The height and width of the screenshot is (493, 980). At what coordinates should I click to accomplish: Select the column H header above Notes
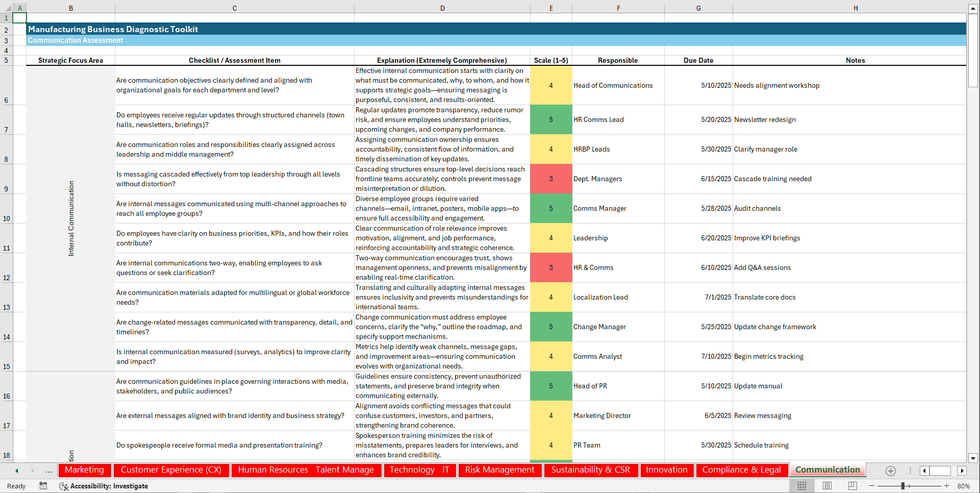(x=855, y=8)
